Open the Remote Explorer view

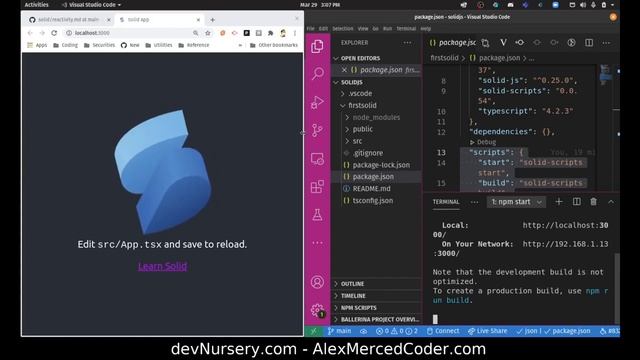[317, 159]
